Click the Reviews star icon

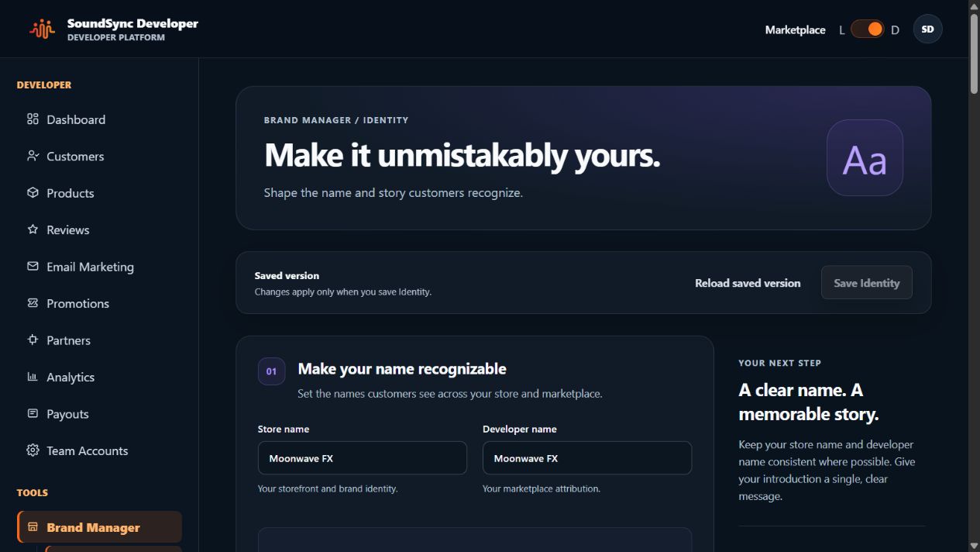coord(33,229)
